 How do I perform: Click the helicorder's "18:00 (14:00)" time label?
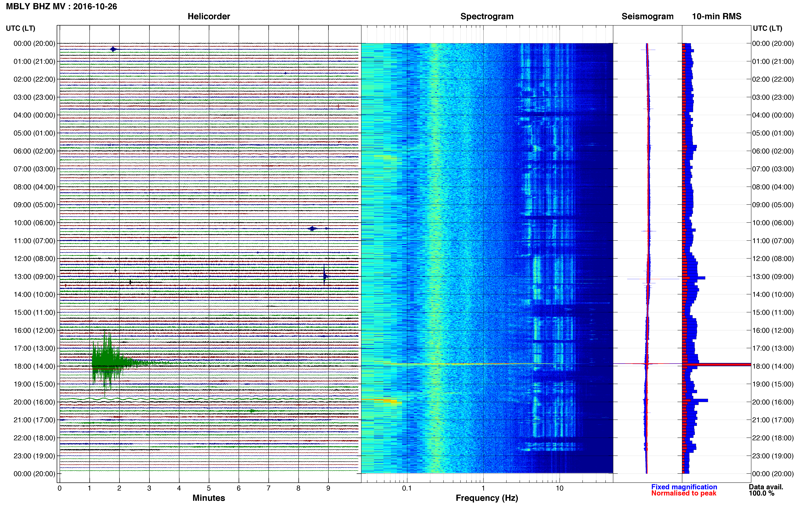click(34, 367)
